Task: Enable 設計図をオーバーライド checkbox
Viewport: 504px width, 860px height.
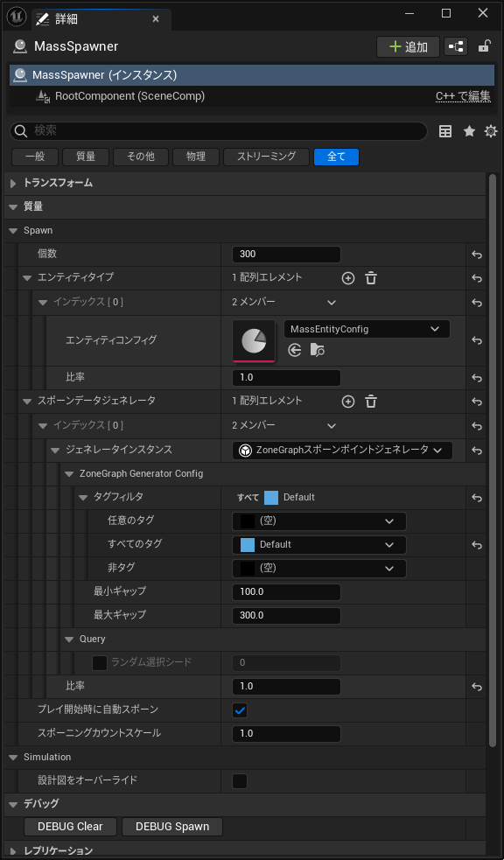Action: [x=240, y=780]
